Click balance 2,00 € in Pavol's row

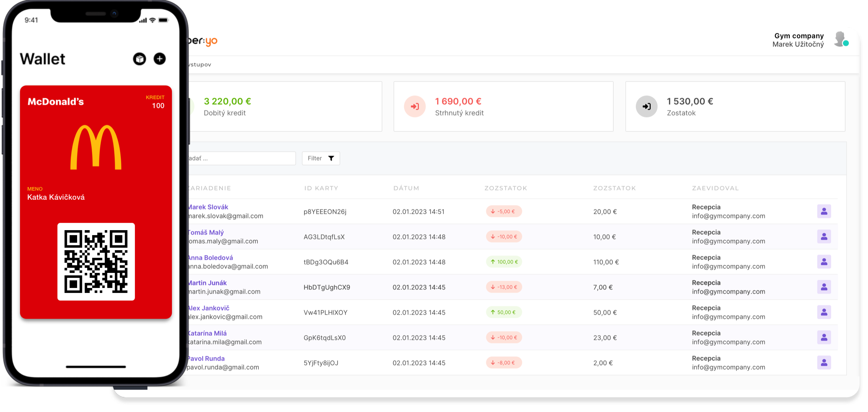(x=603, y=363)
